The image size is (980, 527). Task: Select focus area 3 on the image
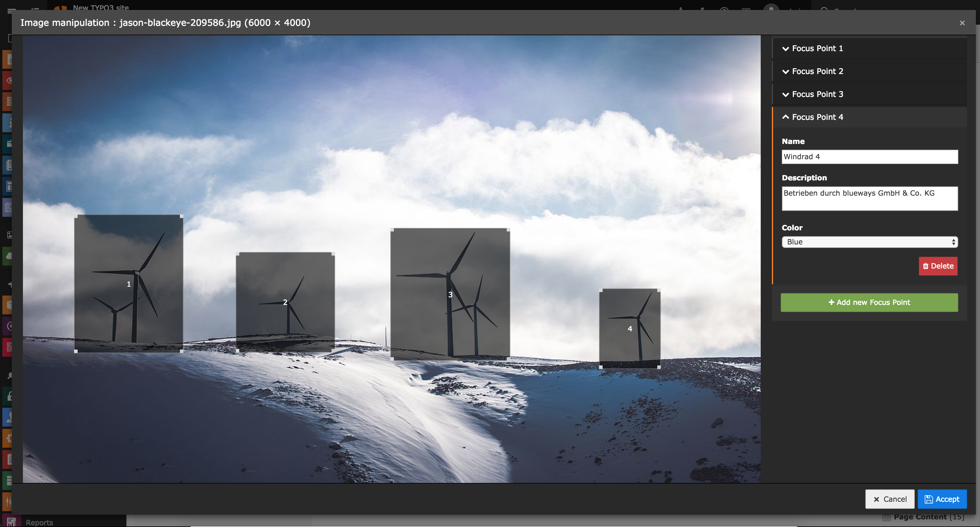[450, 294]
